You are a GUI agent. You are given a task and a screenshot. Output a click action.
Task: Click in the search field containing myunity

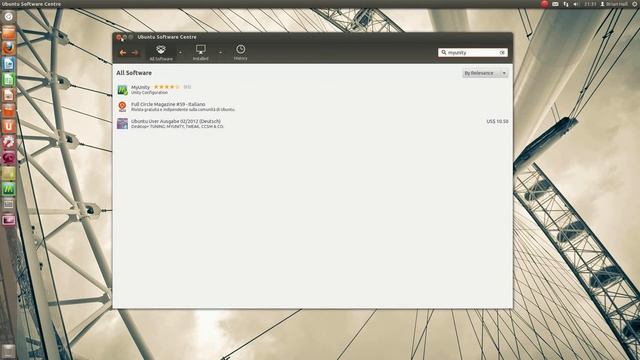473,53
